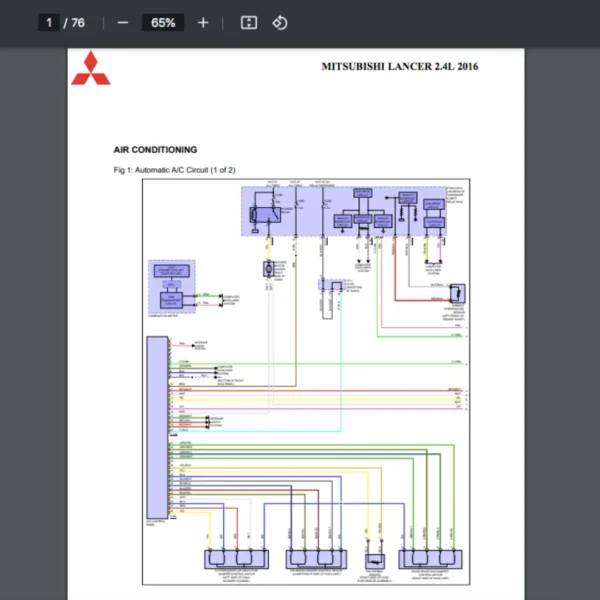Click the relay symbol inside the top box
Screen dimensions: 600x600
[x=267, y=213]
